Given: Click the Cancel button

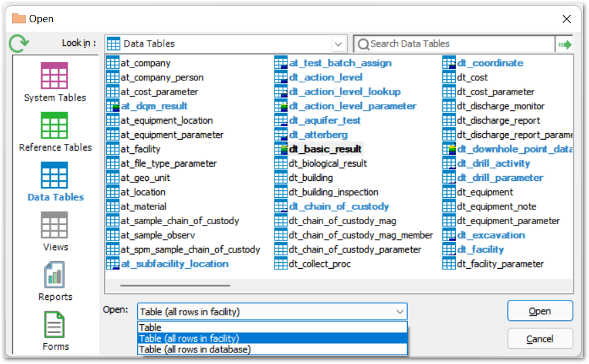Looking at the screenshot, I should pyautogui.click(x=540, y=339).
